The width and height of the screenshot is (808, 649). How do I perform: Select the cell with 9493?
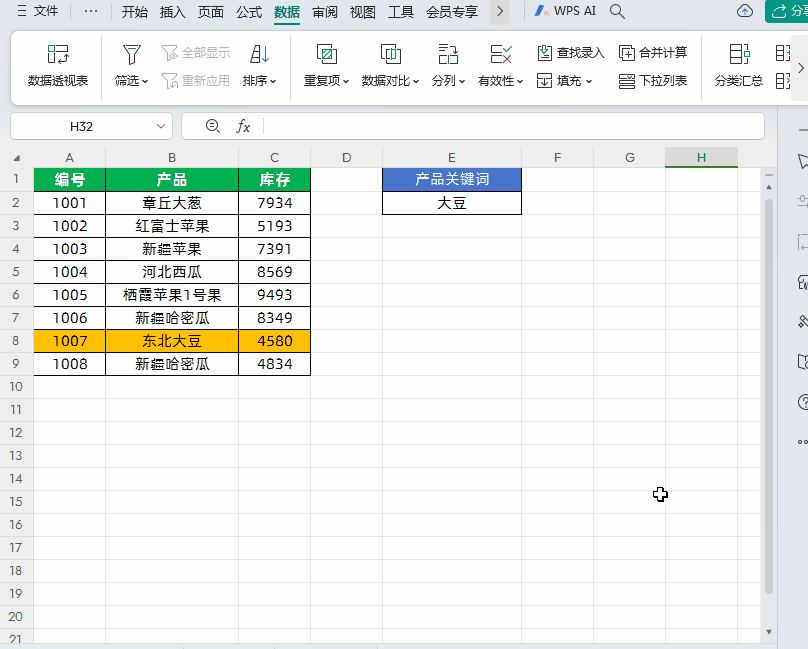pyautogui.click(x=275, y=295)
